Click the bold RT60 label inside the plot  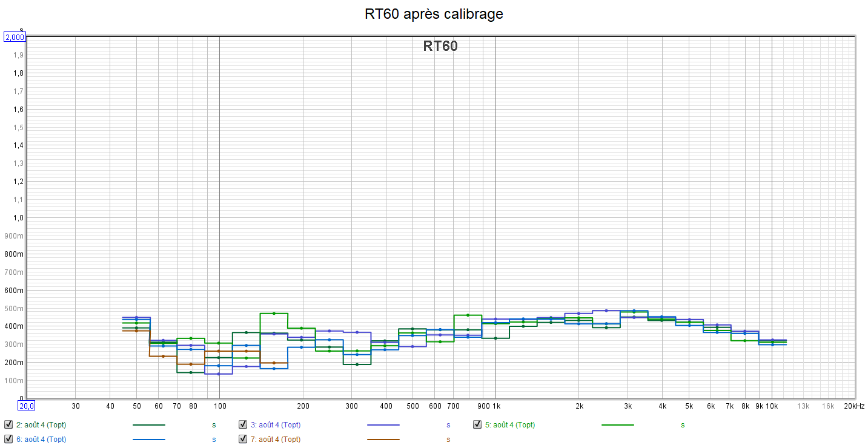click(x=440, y=46)
